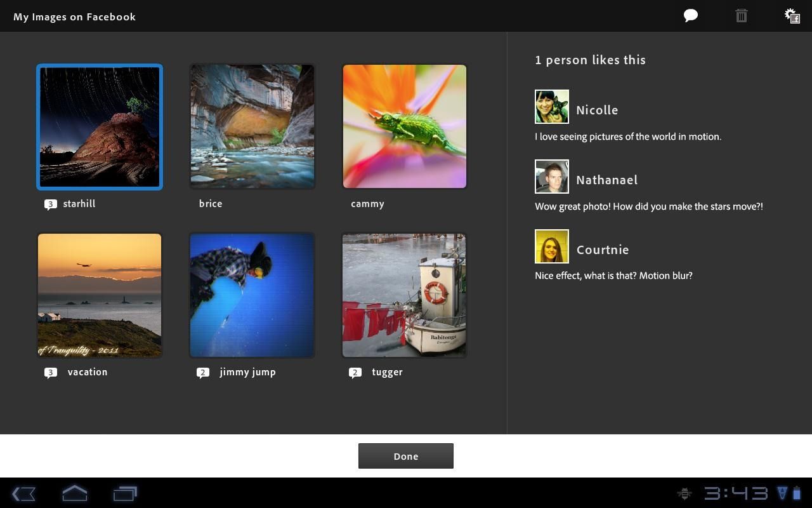Image resolution: width=812 pixels, height=508 pixels.
Task: Select the vacation sunset photo
Action: point(99,295)
